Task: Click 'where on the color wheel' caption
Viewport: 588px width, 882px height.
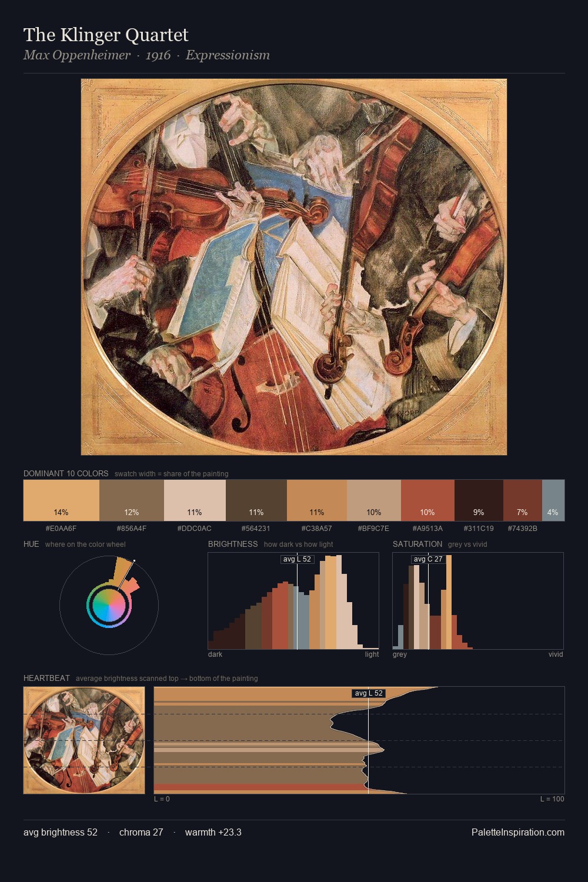Action: [x=85, y=544]
